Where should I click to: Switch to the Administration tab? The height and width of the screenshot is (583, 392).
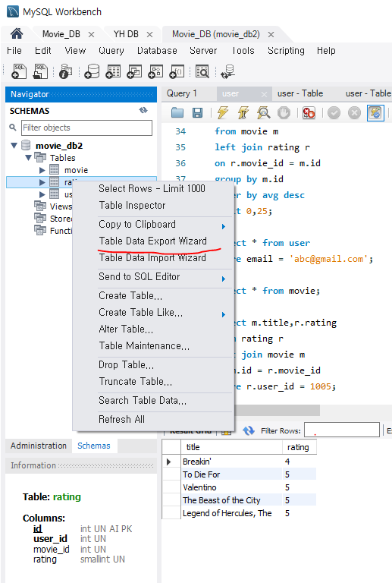(x=38, y=446)
